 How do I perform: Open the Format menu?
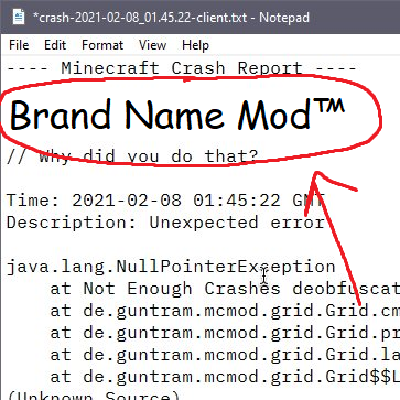coord(102,45)
